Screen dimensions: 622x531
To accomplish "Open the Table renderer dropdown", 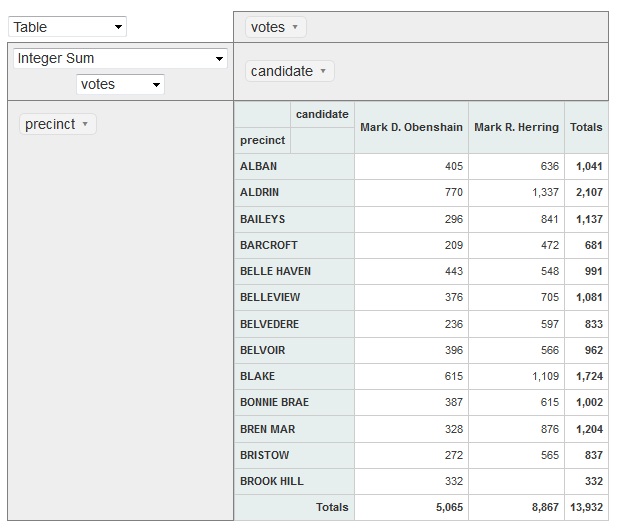I will tap(67, 27).
